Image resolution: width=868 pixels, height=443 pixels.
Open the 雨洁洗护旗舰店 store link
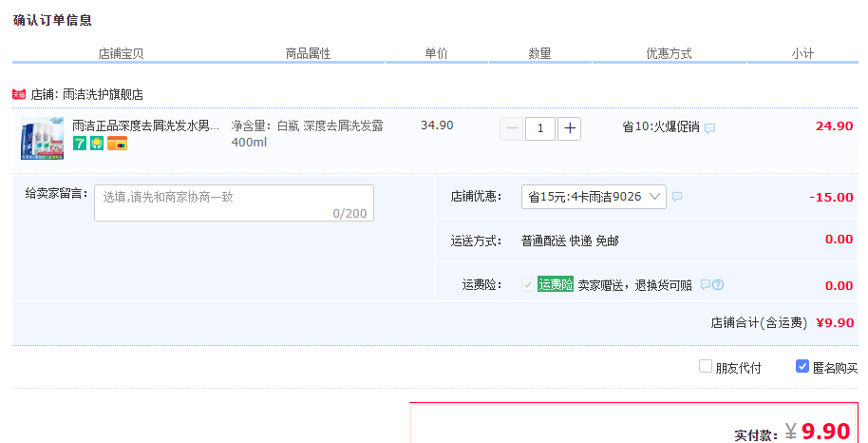(103, 94)
